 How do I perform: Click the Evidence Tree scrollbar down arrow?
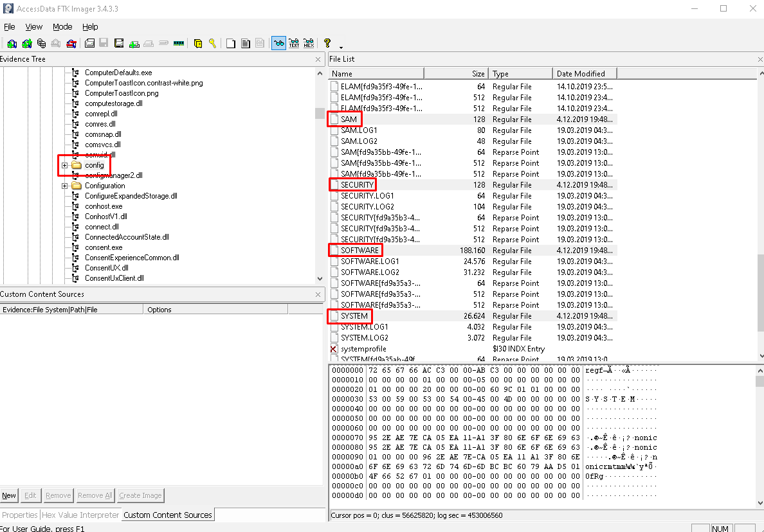click(320, 279)
